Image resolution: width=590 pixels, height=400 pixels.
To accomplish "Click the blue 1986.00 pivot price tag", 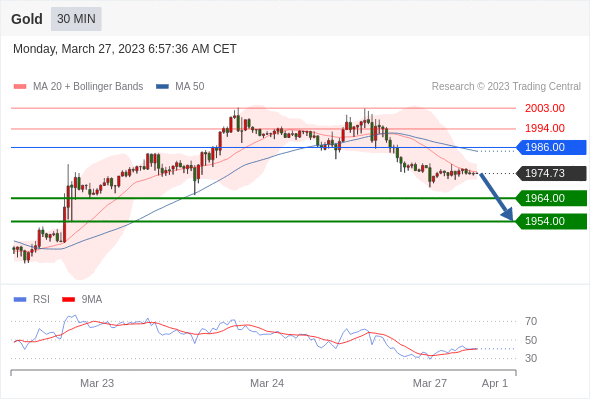I will [x=551, y=148].
